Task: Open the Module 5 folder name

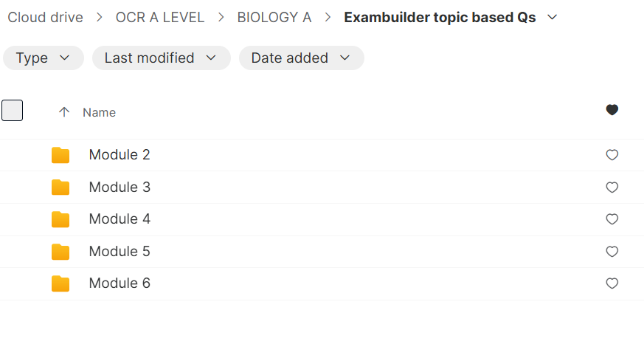Action: pos(120,252)
